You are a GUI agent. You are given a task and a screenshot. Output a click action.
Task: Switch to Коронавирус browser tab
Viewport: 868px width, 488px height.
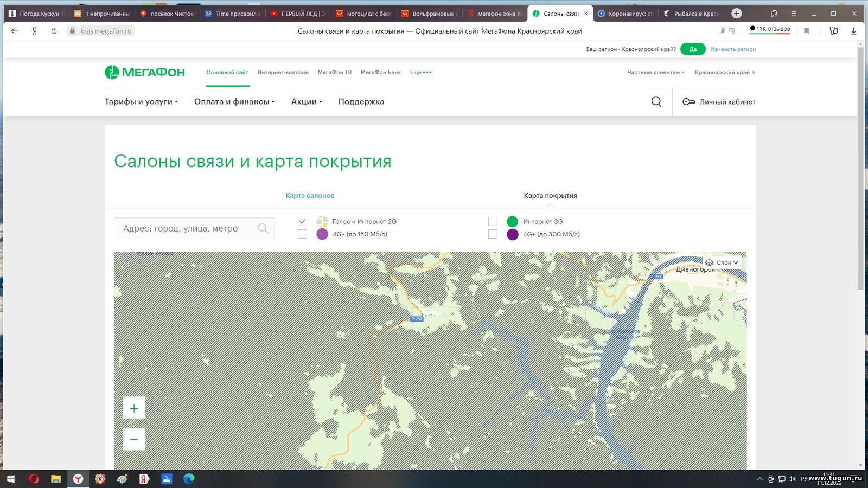pos(626,14)
